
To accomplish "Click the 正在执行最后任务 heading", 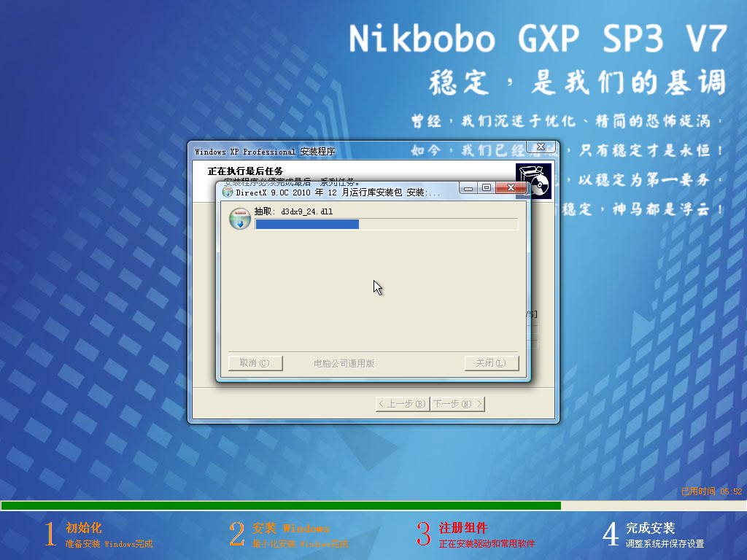I will 245,171.
